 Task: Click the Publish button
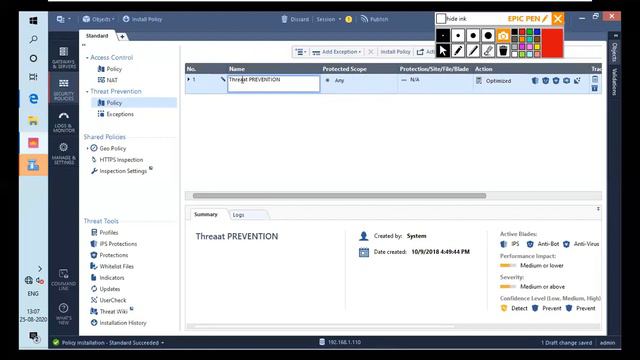pos(374,19)
